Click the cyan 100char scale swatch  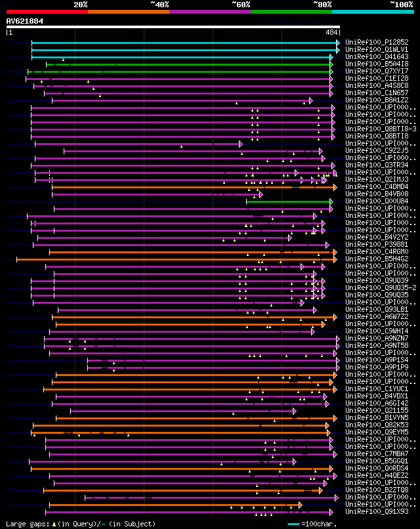click(293, 524)
